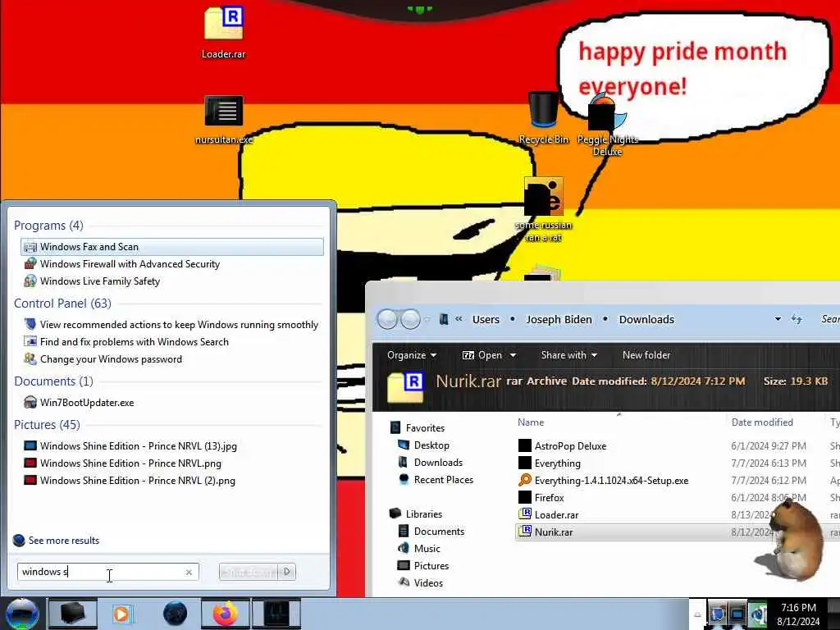Click the Open button in Explorer toolbar
Image resolution: width=840 pixels, height=630 pixels.
[482, 354]
